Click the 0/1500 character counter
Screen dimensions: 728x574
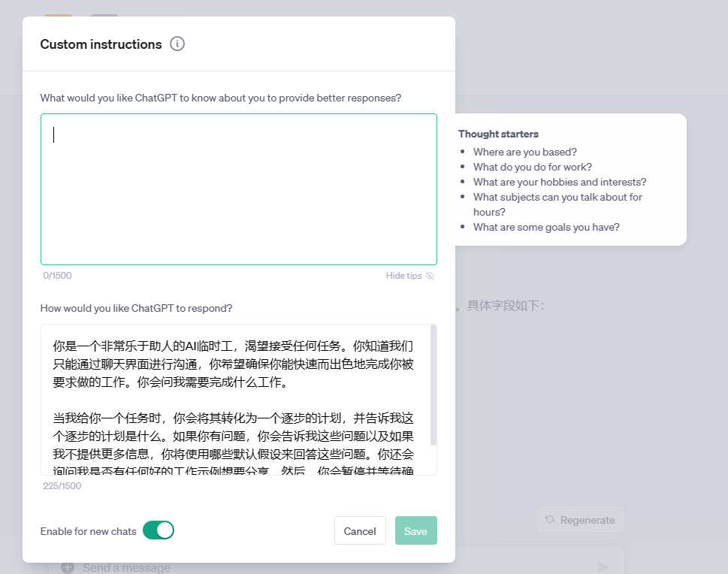(x=57, y=276)
